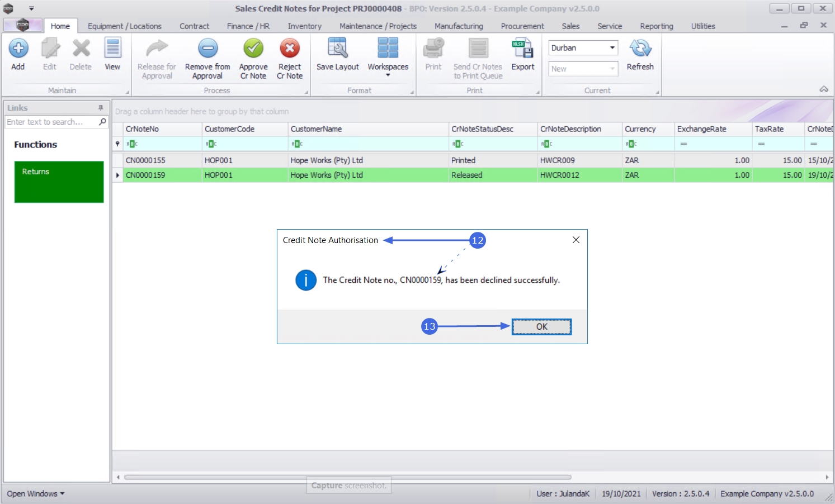Click Reject Cr Note red icon
The image size is (835, 504).
point(290,49)
